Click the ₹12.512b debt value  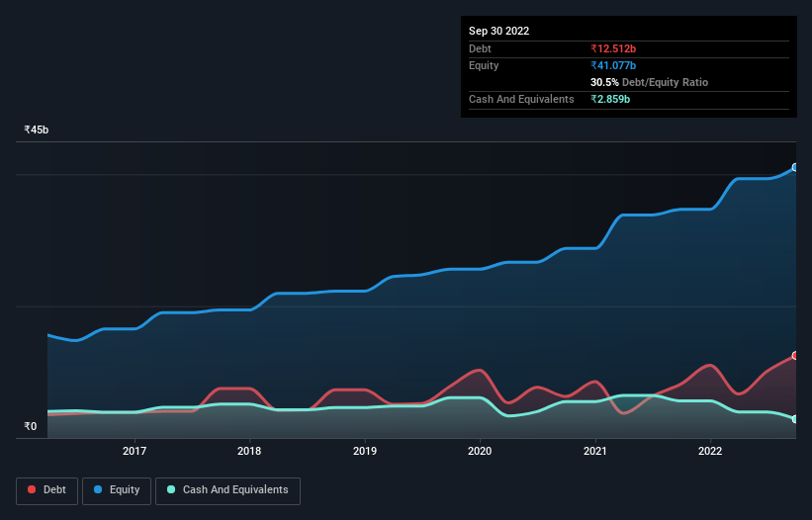(x=613, y=48)
